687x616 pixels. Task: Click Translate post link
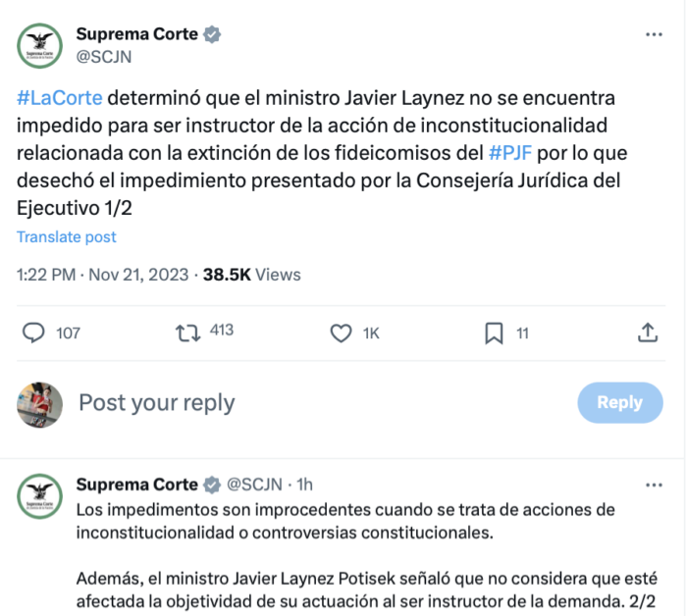click(x=66, y=237)
